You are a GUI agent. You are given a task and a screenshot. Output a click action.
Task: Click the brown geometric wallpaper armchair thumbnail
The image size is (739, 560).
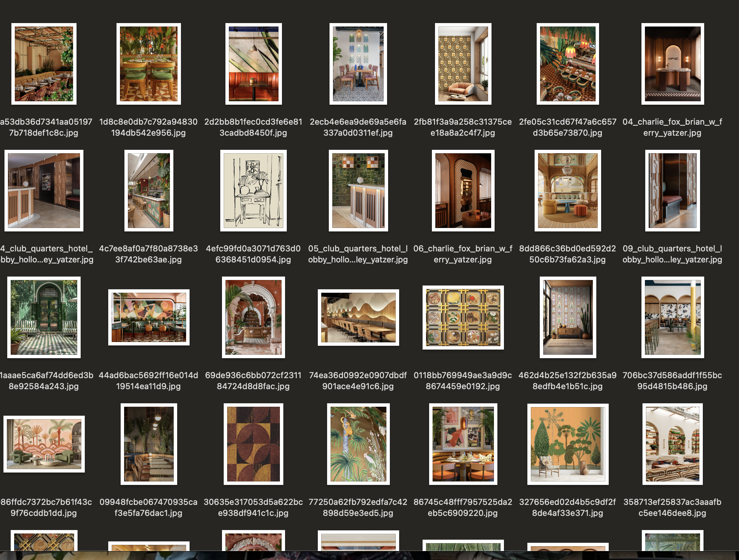[x=463, y=64]
